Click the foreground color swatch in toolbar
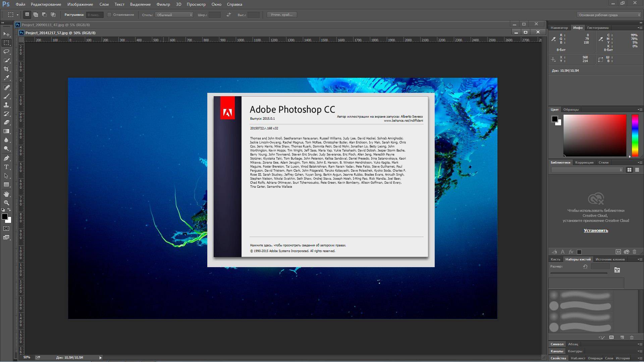This screenshot has height=362, width=644. 4,217
